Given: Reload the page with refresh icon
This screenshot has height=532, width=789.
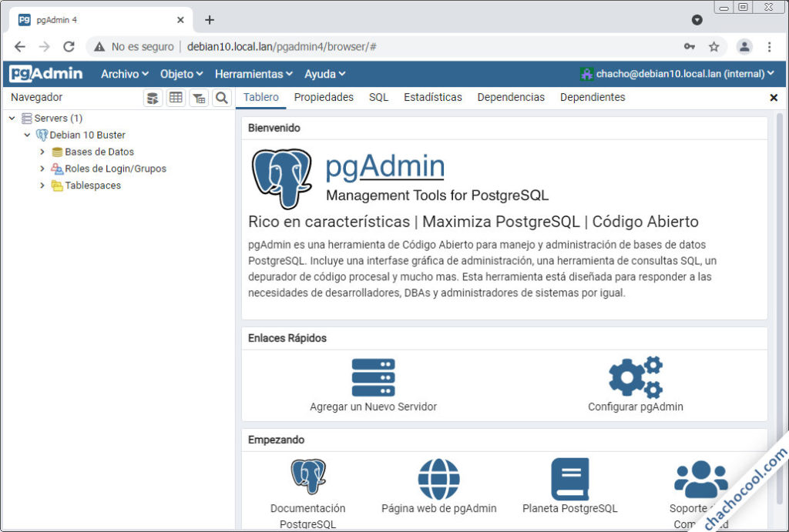Looking at the screenshot, I should [x=69, y=47].
